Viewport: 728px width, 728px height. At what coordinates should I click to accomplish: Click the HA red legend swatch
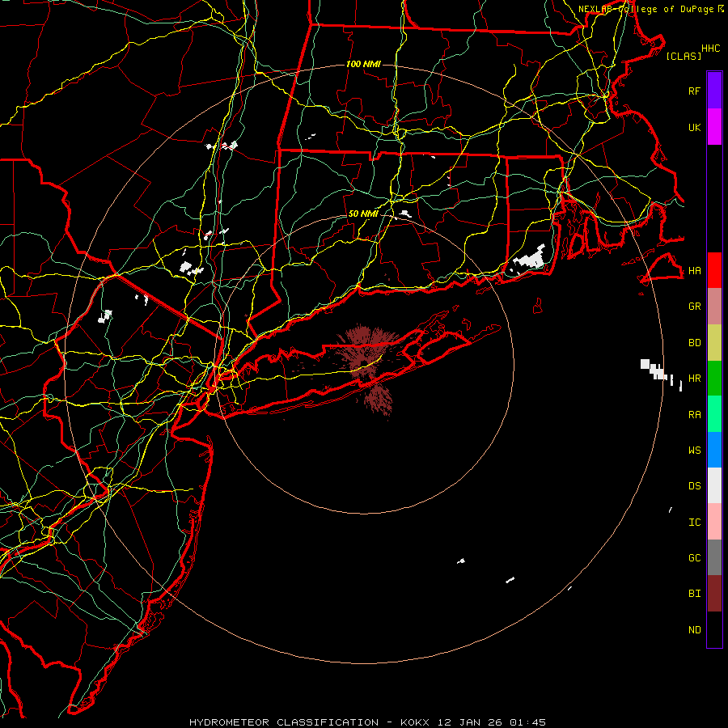coord(714,270)
